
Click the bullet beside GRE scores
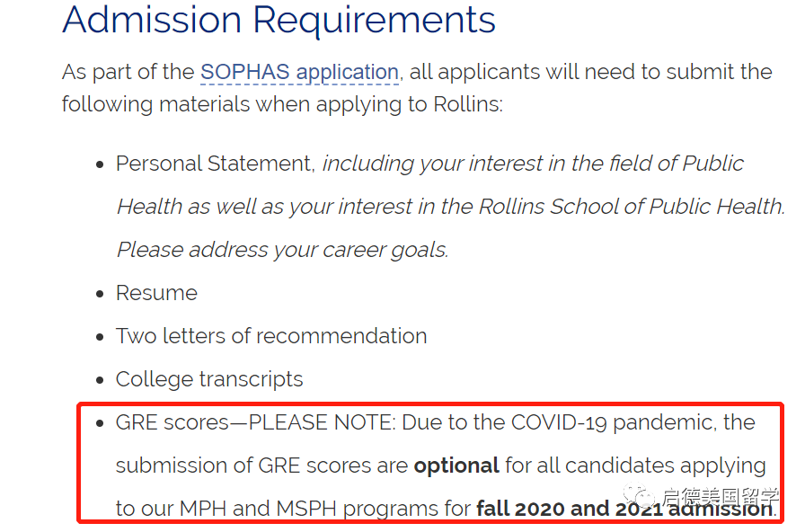(x=100, y=423)
